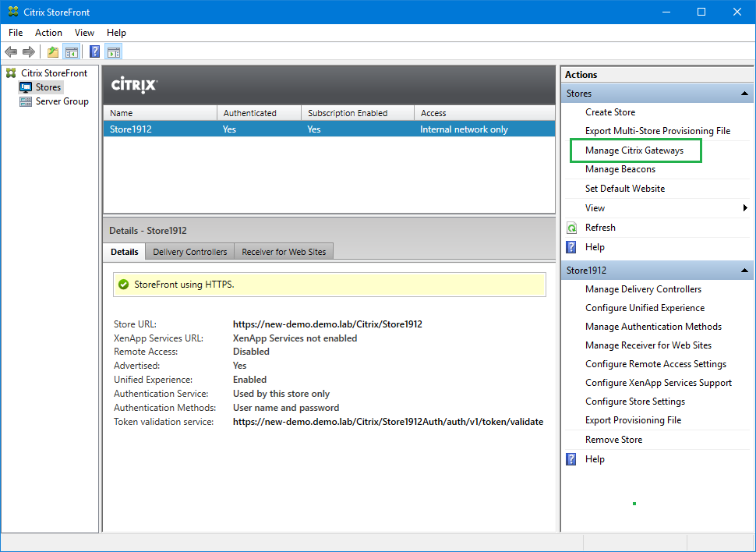Click the Back arrow in the toolbar

pyautogui.click(x=10, y=52)
